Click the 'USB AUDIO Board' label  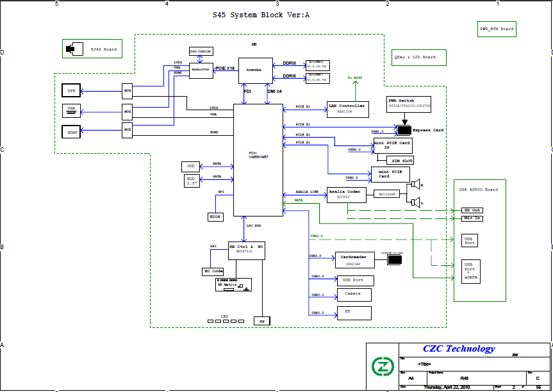(x=478, y=190)
